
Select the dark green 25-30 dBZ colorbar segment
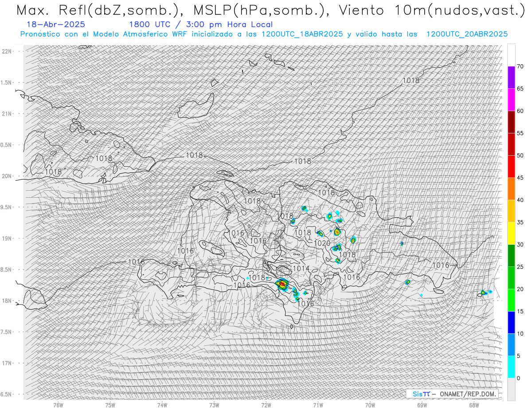[x=511, y=255]
